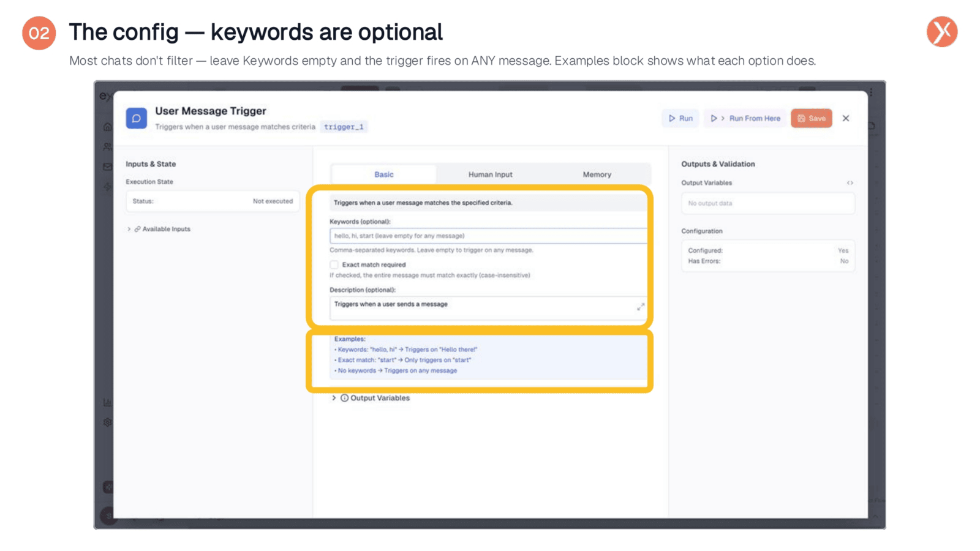Open the Human Input tab
This screenshot has height=551, width=980.
(490, 174)
